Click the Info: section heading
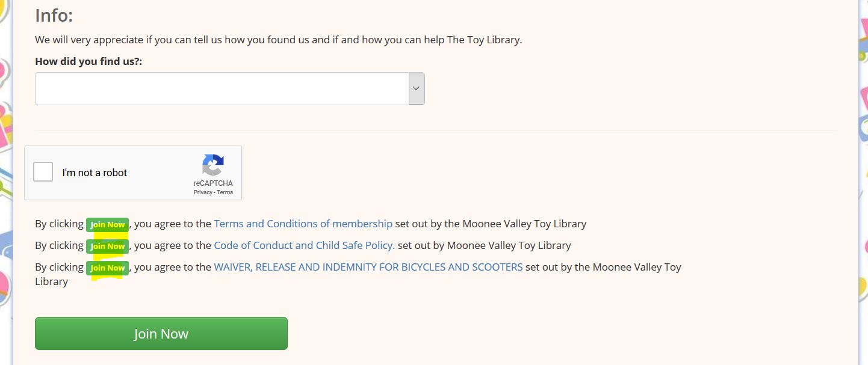 tap(54, 16)
